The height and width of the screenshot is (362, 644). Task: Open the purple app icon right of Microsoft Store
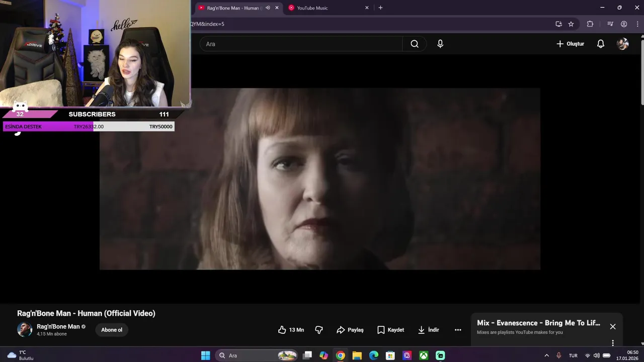point(407,355)
